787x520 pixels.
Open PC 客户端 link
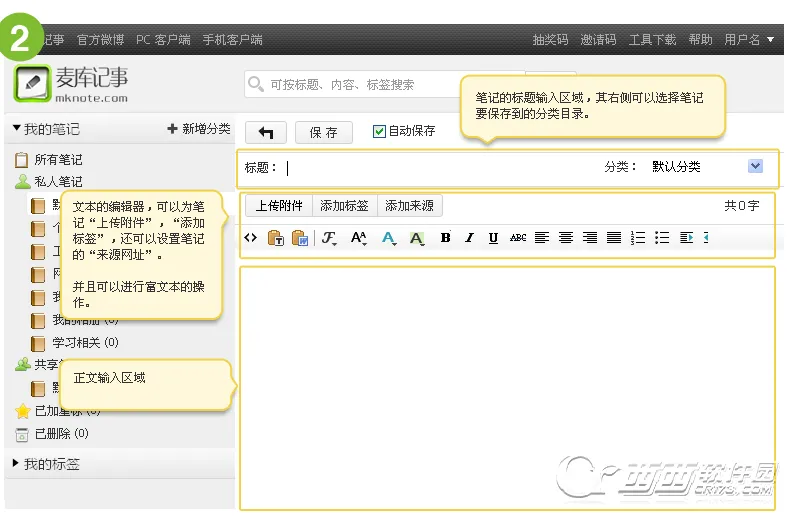163,40
